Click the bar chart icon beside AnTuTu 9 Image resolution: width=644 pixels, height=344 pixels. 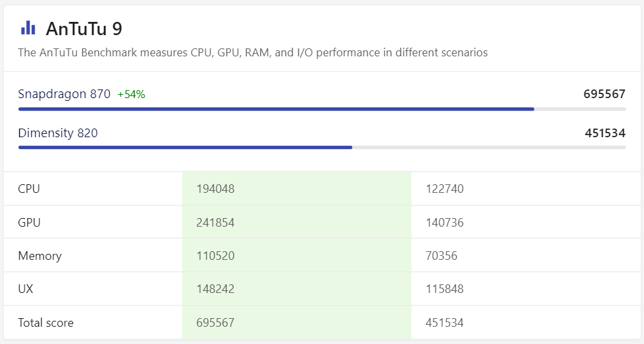coord(28,28)
